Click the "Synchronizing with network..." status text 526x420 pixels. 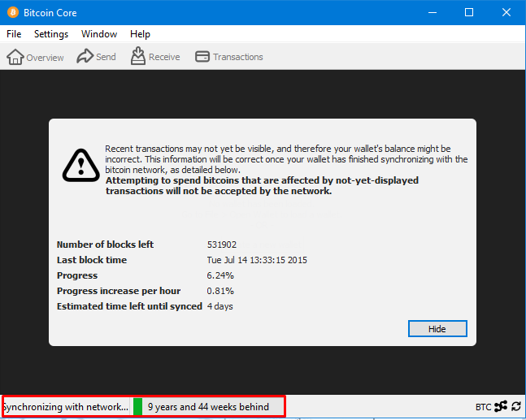(x=66, y=407)
